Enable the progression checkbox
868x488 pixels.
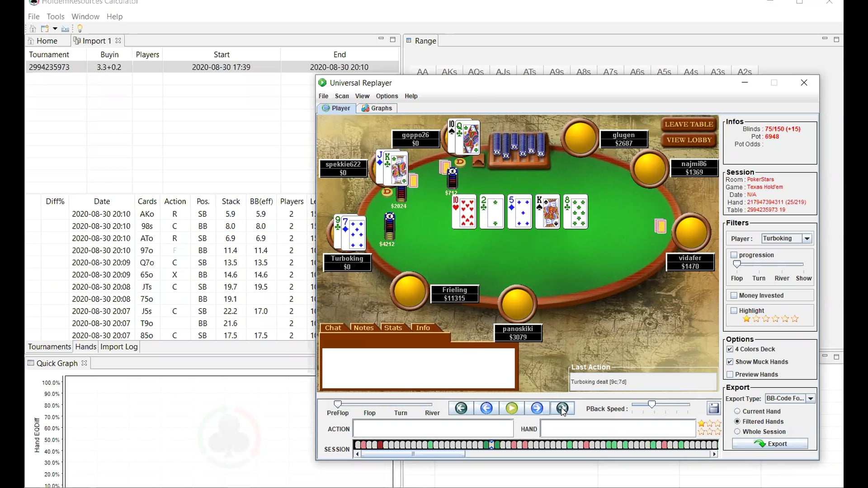[x=734, y=255]
